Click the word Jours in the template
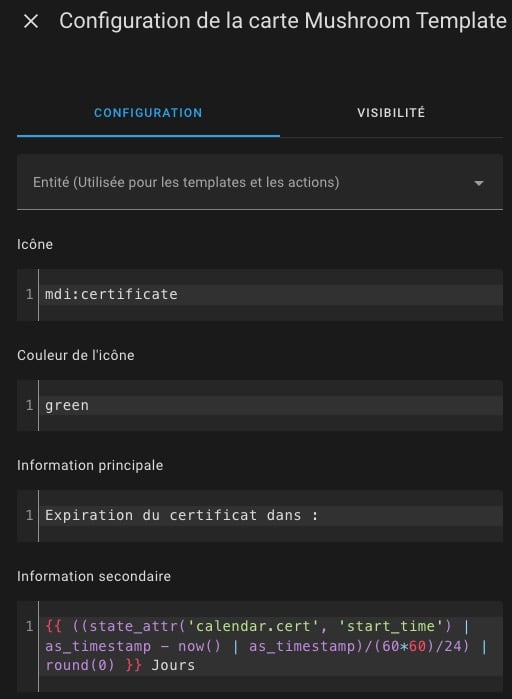The image size is (512, 699). [173, 666]
